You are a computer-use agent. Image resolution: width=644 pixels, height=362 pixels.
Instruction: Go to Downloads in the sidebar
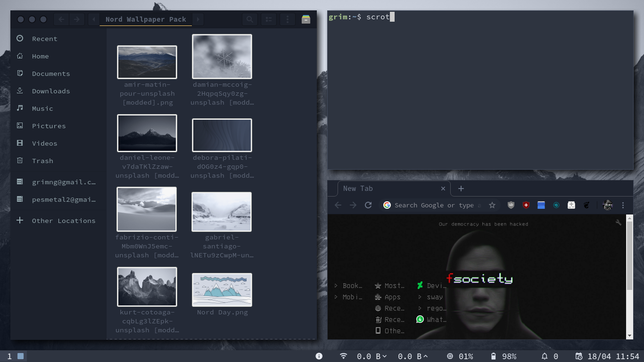click(58, 91)
